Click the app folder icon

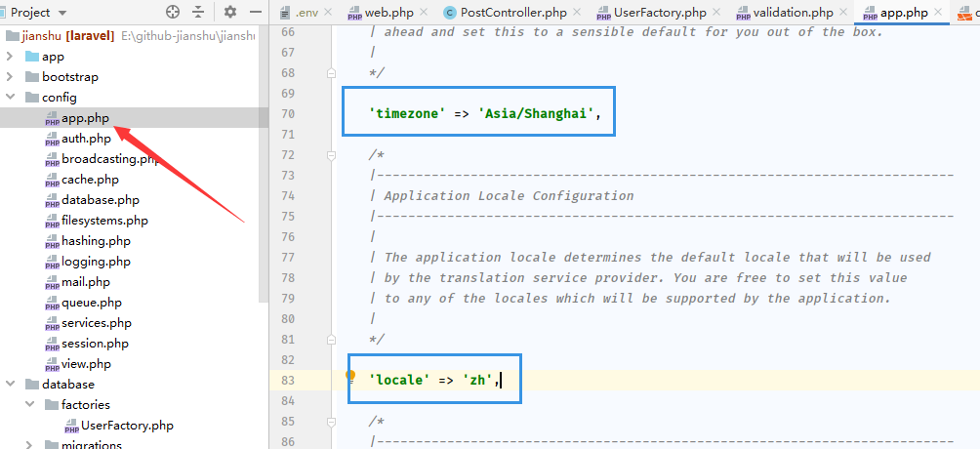pos(32,57)
